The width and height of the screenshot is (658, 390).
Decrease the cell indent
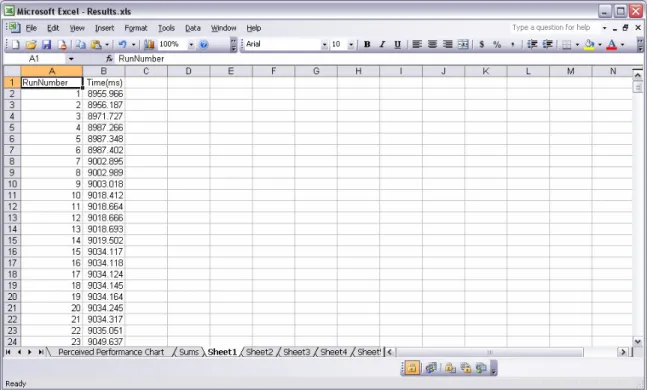coord(532,44)
